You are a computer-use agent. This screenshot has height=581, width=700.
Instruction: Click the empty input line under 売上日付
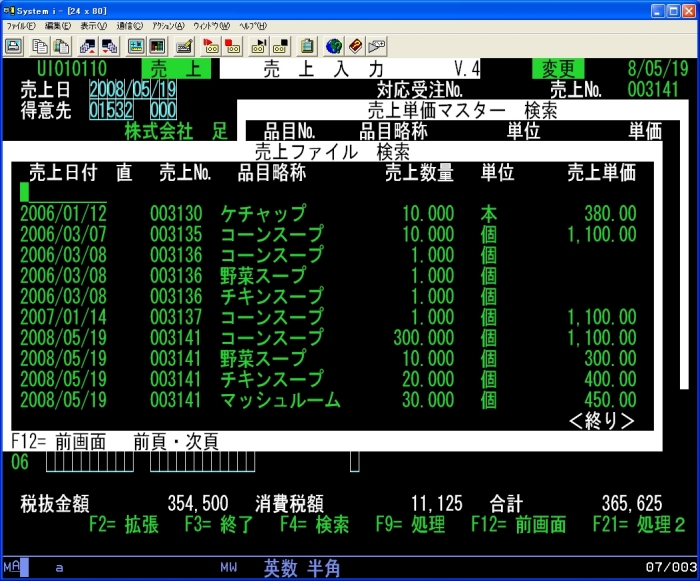pos(62,192)
